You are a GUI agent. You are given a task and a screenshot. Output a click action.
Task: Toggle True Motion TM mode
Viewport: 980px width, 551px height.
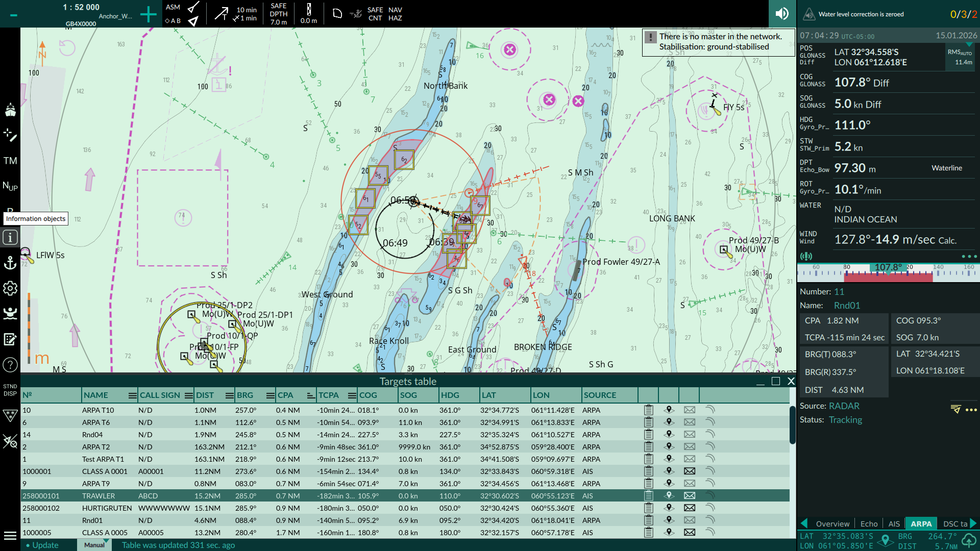(10, 161)
